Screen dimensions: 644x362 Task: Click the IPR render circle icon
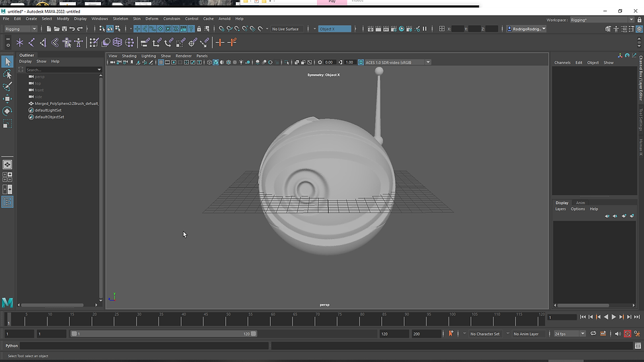pos(402,29)
